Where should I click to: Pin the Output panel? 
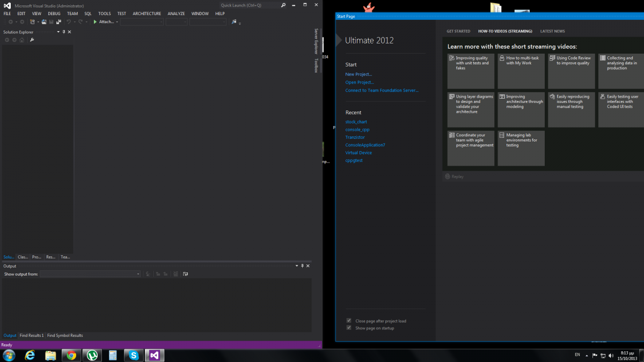point(303,266)
